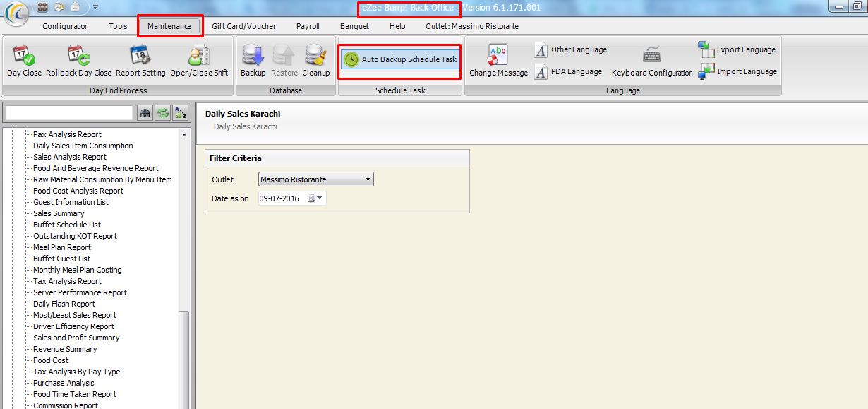Viewport: 868px width, 409px height.
Task: Open Auto Backup Schedule Task
Action: 400,59
